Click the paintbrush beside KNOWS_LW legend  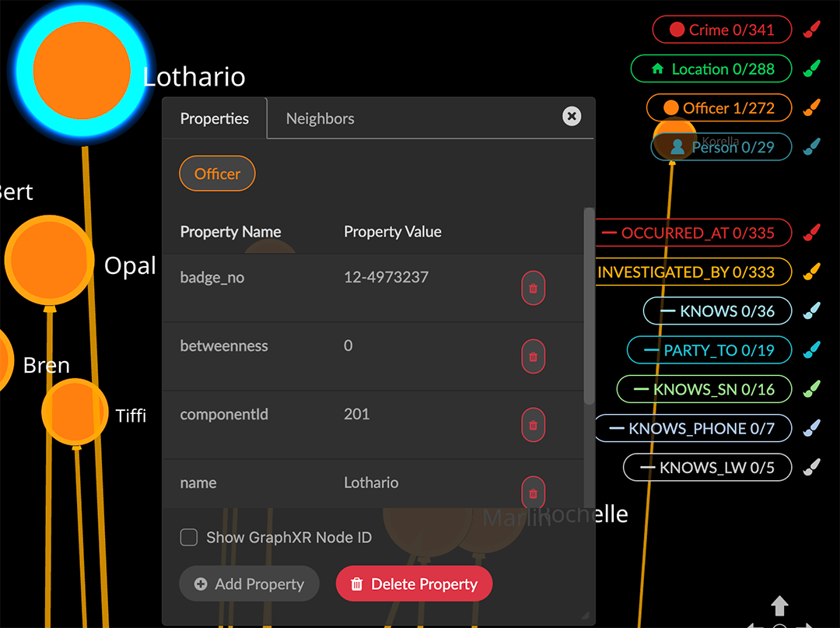811,468
